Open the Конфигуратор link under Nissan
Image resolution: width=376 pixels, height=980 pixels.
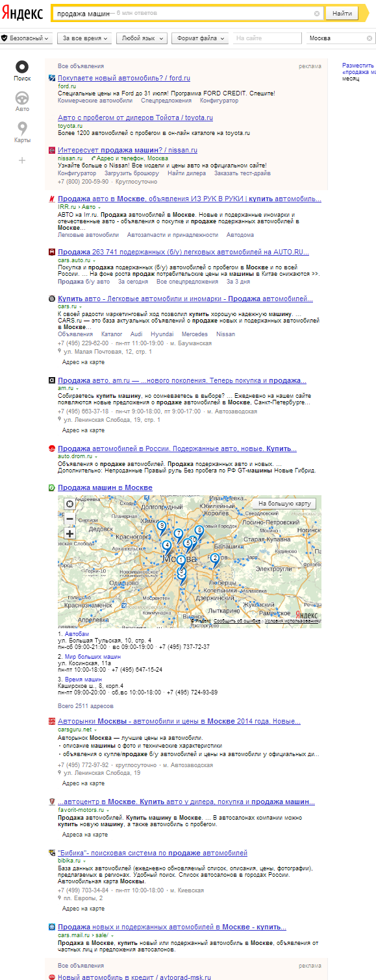click(77, 173)
